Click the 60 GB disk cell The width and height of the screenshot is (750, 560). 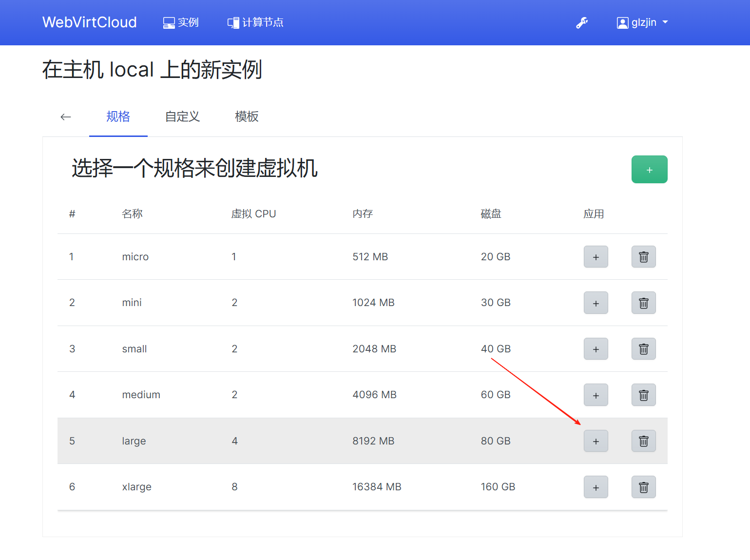pyautogui.click(x=496, y=395)
